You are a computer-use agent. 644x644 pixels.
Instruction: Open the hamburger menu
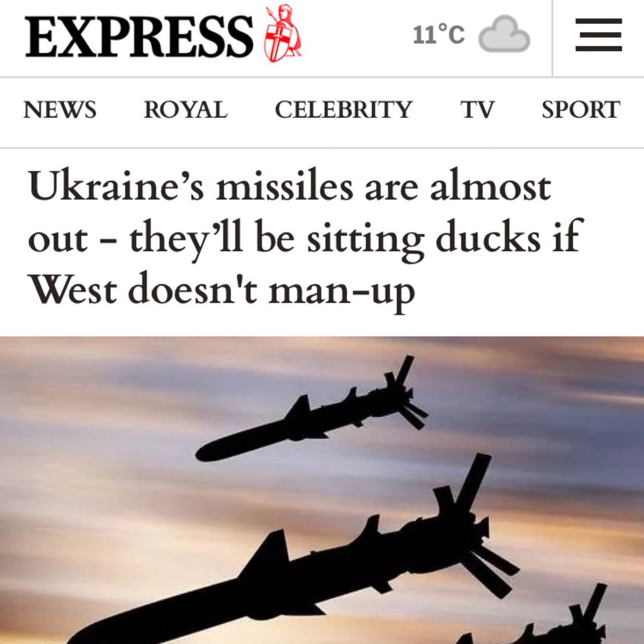[599, 35]
